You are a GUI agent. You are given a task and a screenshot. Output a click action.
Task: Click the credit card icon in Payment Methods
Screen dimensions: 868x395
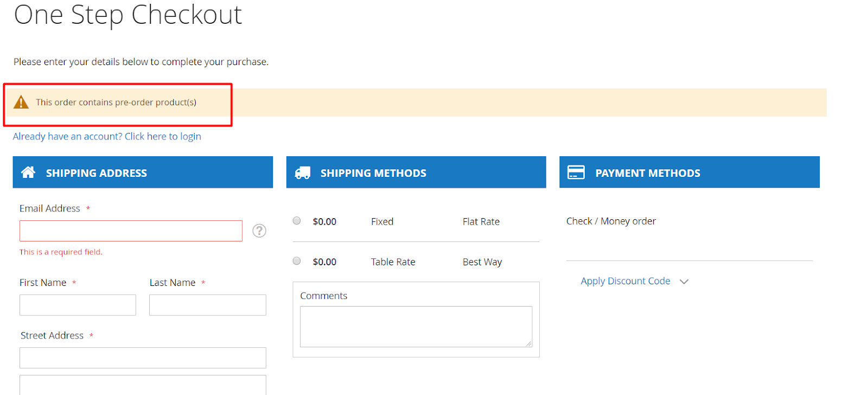(576, 173)
